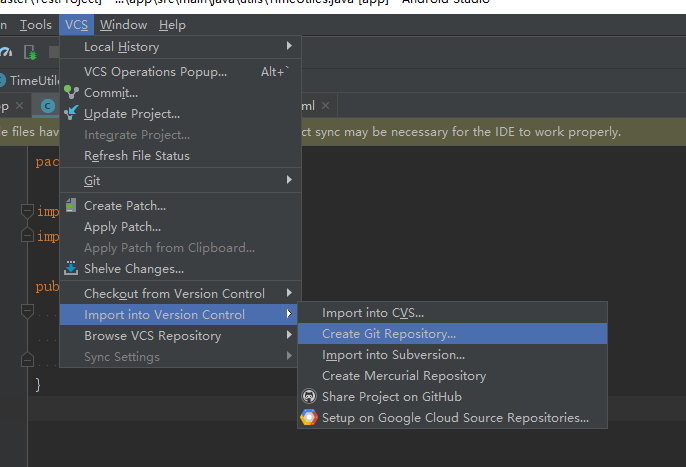The image size is (686, 467).
Task: Select Refresh File Status
Action: (180, 156)
